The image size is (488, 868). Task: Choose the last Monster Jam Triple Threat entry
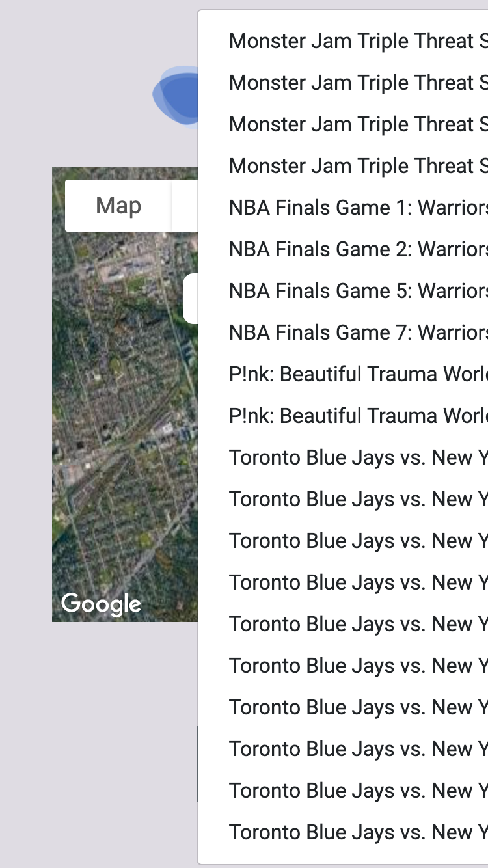[344, 166]
